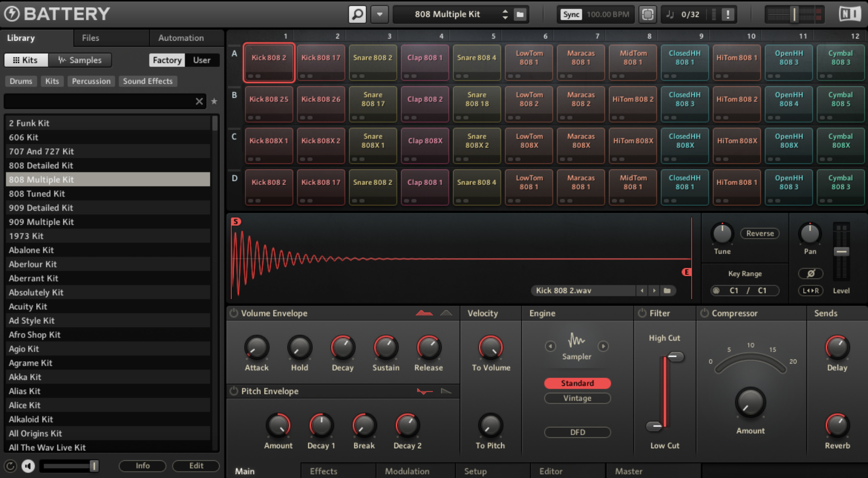The width and height of the screenshot is (868, 478).
Task: Open the library search magnifier icon
Action: coord(357,14)
